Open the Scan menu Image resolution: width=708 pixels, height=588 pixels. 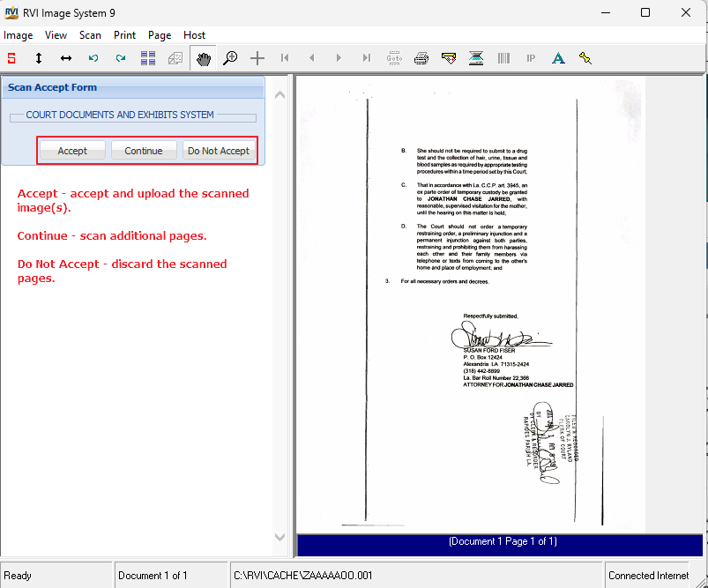point(90,35)
